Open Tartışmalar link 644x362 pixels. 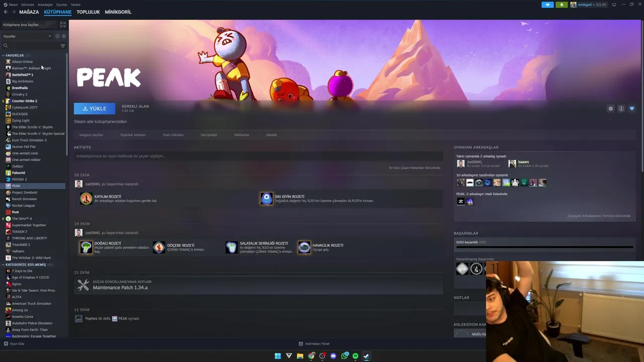(x=209, y=135)
